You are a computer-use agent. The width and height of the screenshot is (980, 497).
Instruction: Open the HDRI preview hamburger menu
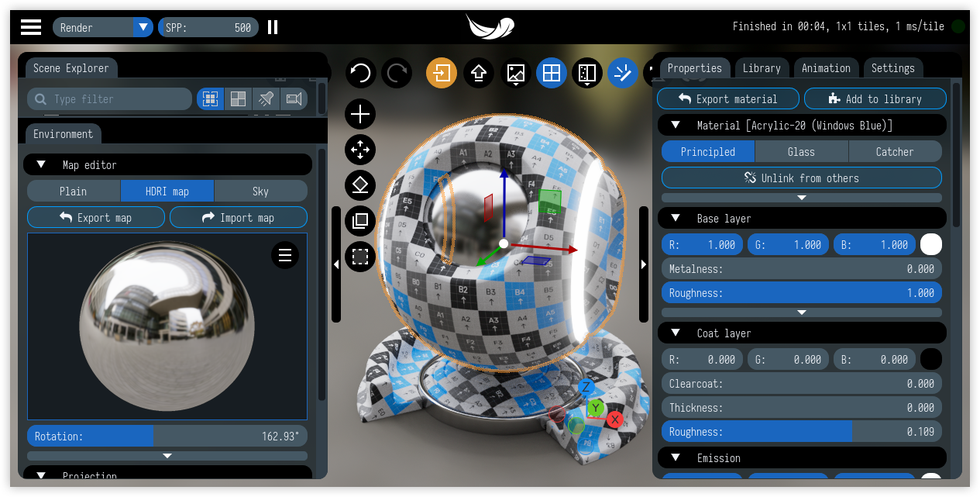(285, 255)
